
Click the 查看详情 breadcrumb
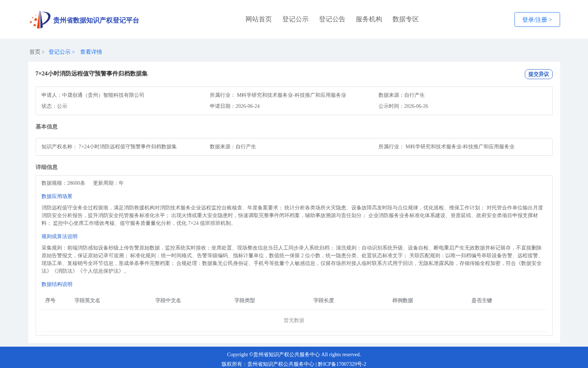tap(91, 52)
